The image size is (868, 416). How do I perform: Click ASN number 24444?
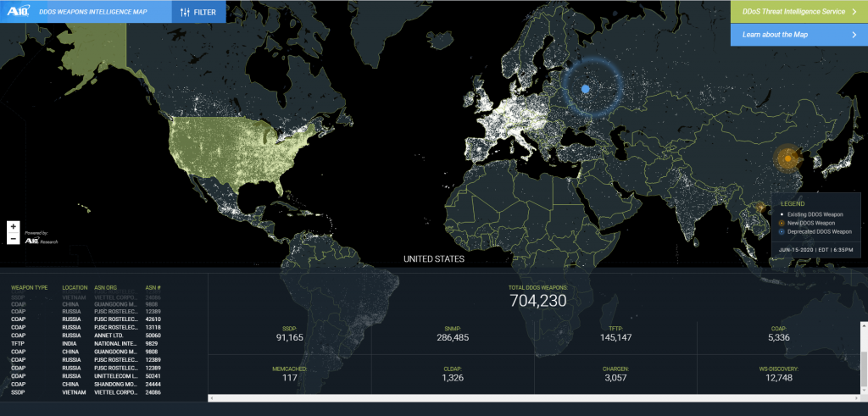click(153, 384)
